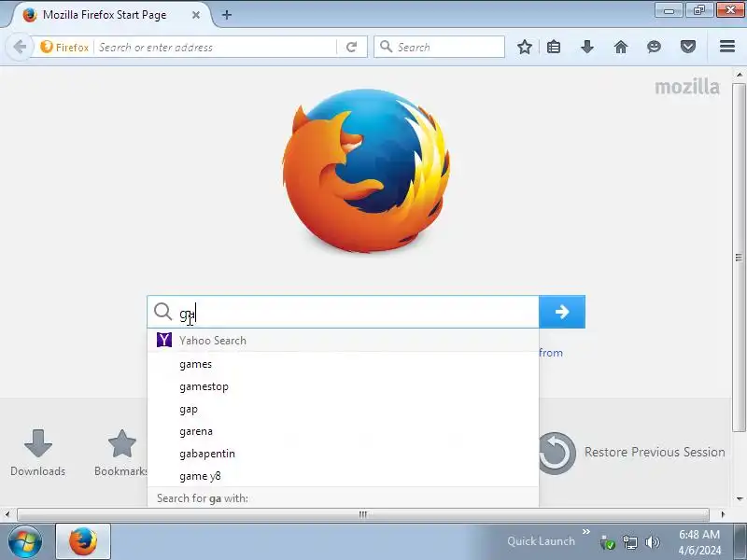
Task: Choose the gamestop suggestion
Action: (343, 386)
